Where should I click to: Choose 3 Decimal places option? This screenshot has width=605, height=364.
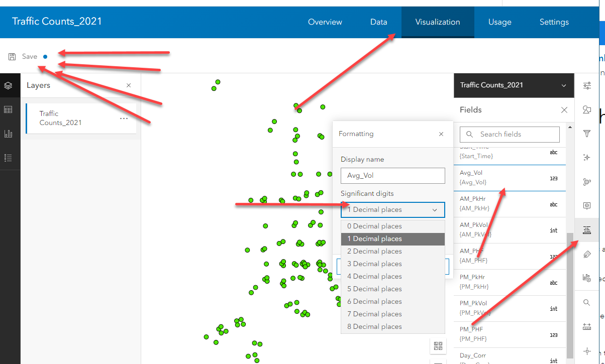click(374, 264)
